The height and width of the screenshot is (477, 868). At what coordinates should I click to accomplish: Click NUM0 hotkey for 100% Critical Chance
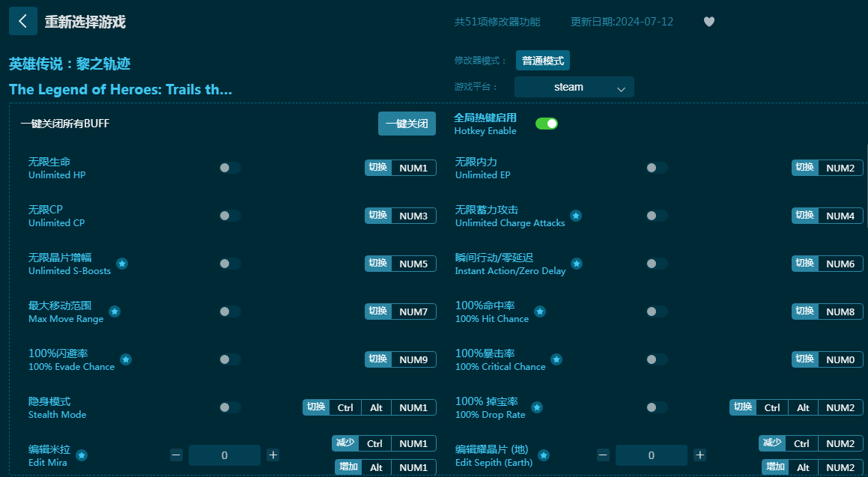840,359
